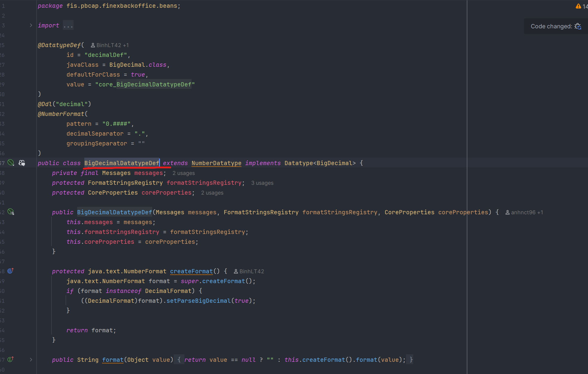Open author hint anhnct96 +1 on constructor
Image resolution: width=588 pixels, height=374 pixels.
point(524,212)
